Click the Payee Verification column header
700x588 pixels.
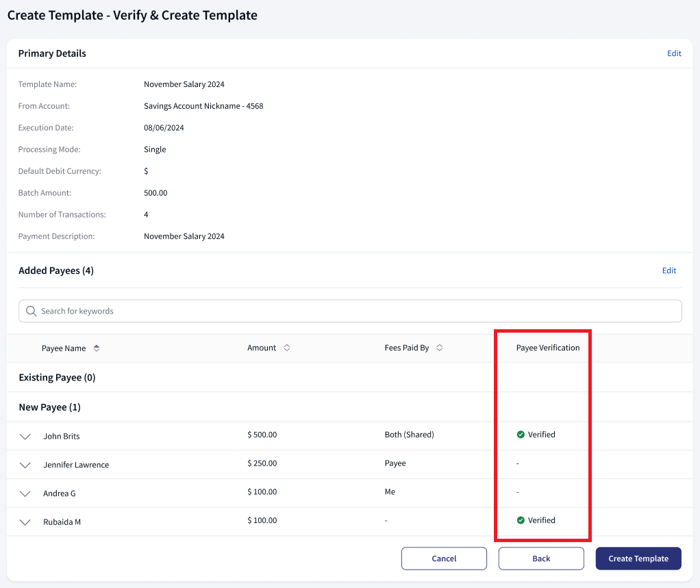click(548, 348)
